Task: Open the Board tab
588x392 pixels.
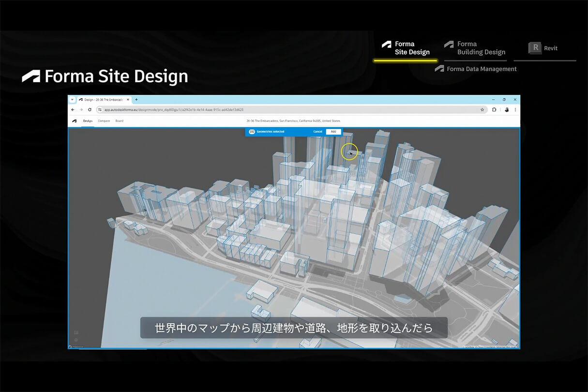Action: (119, 121)
